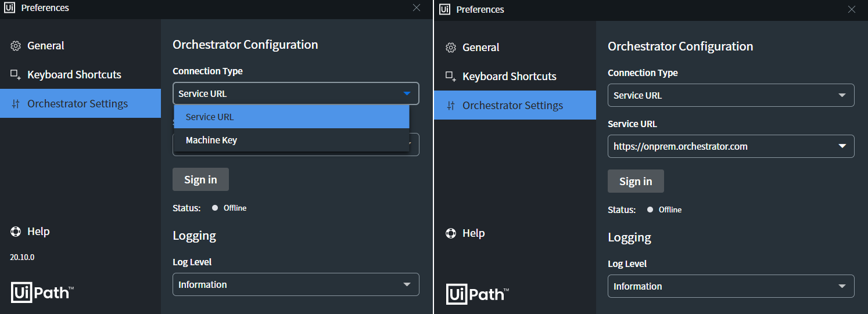Click version number 20.10.0
This screenshot has width=868, height=314.
22,257
